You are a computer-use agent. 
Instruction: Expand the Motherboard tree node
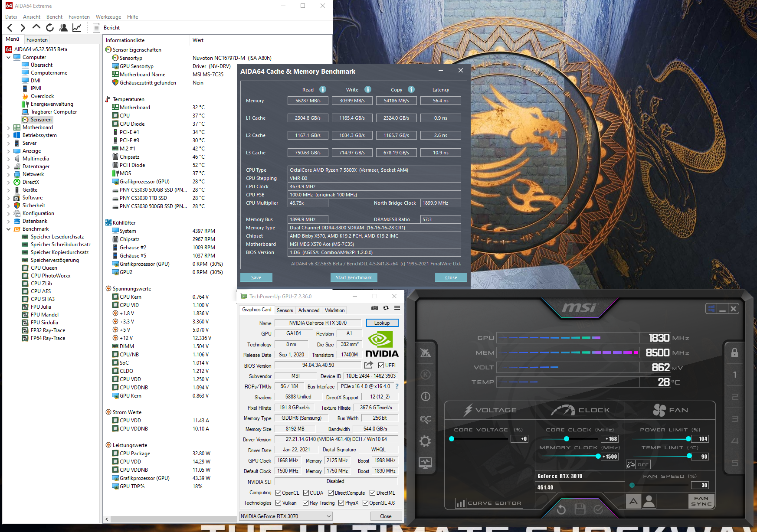click(8, 127)
